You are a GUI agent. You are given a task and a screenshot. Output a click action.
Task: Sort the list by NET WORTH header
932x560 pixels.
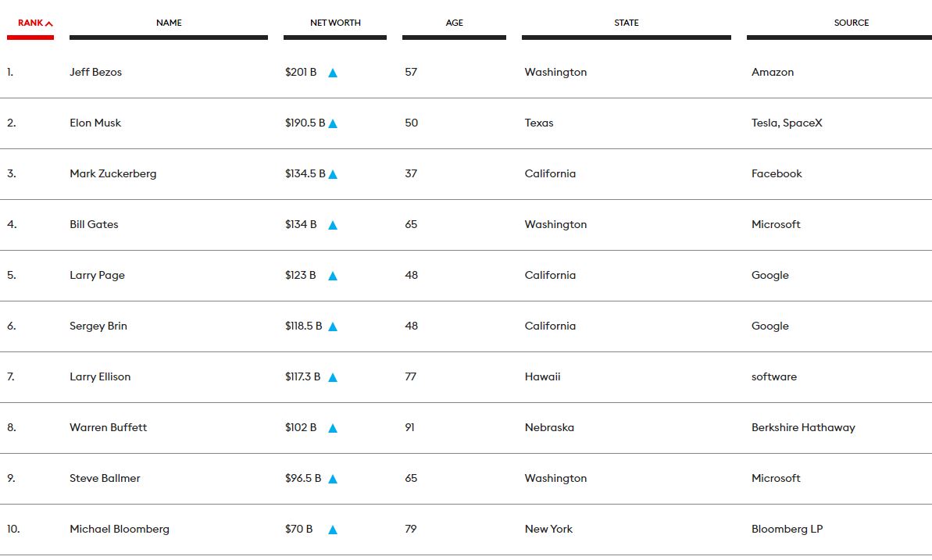coord(335,23)
